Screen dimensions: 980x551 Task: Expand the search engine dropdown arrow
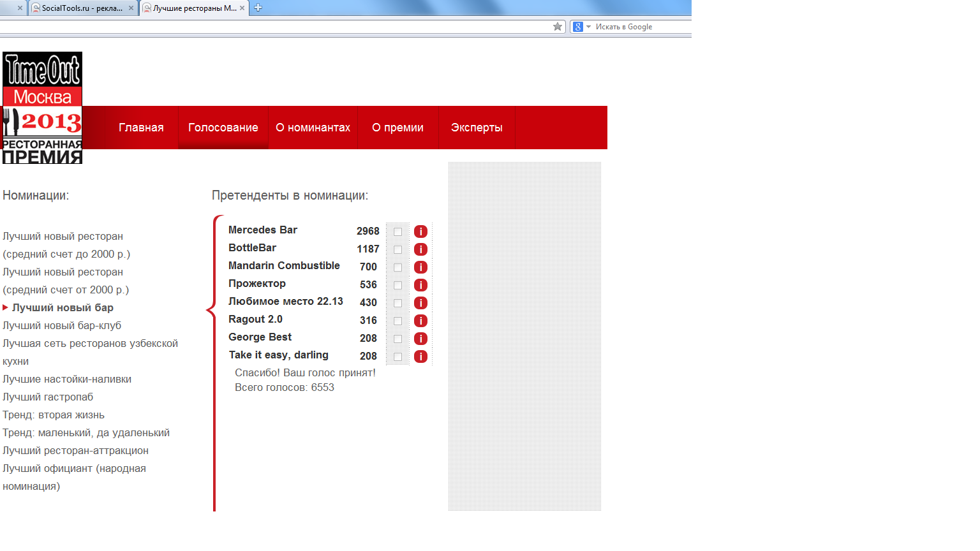coord(588,27)
